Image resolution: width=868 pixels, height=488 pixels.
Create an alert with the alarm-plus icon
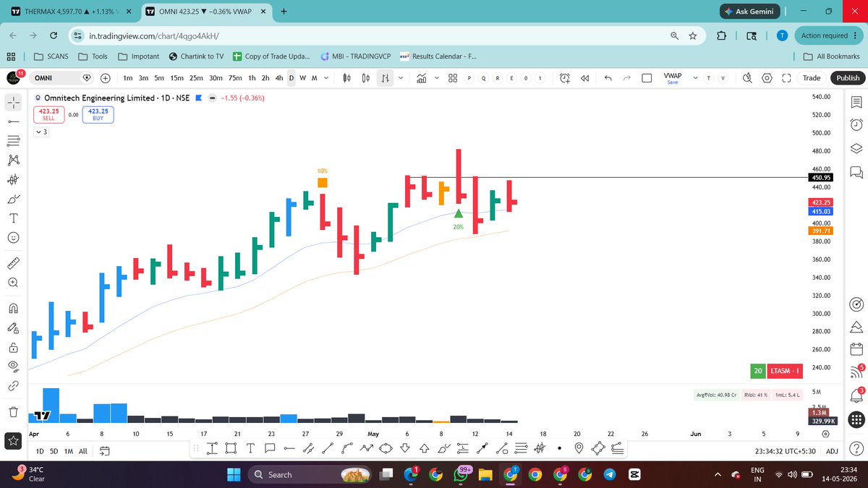coord(564,78)
